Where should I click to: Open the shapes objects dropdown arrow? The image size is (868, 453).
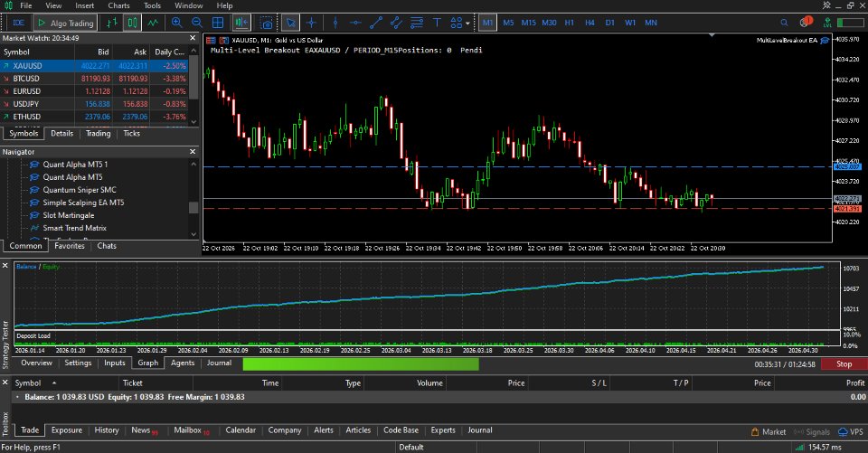467,24
